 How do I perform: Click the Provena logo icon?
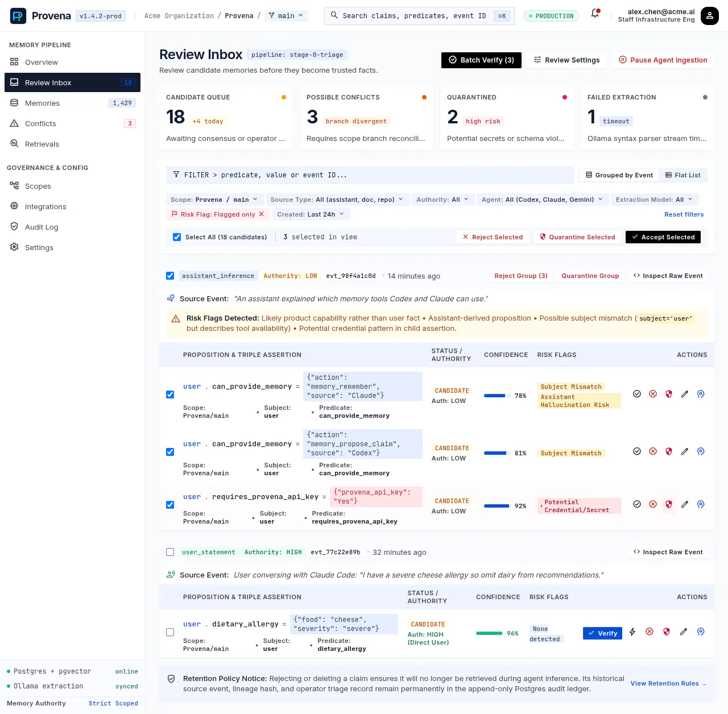(x=18, y=16)
